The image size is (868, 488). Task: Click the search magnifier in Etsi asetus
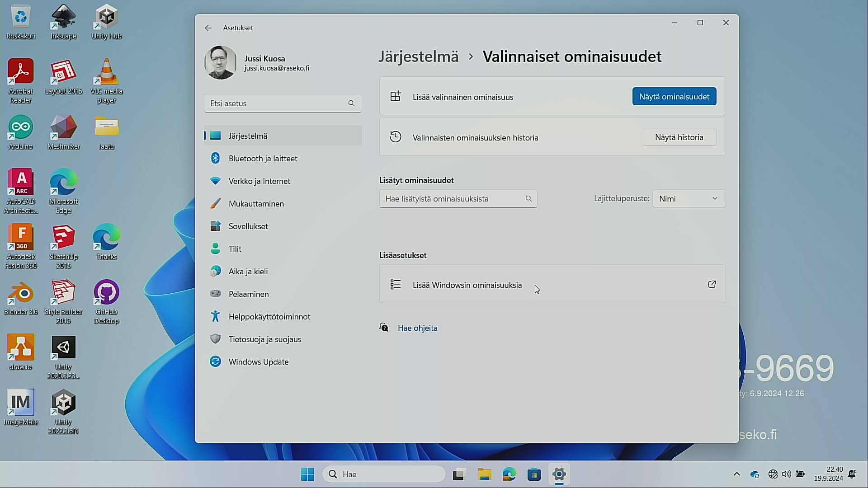[351, 103]
